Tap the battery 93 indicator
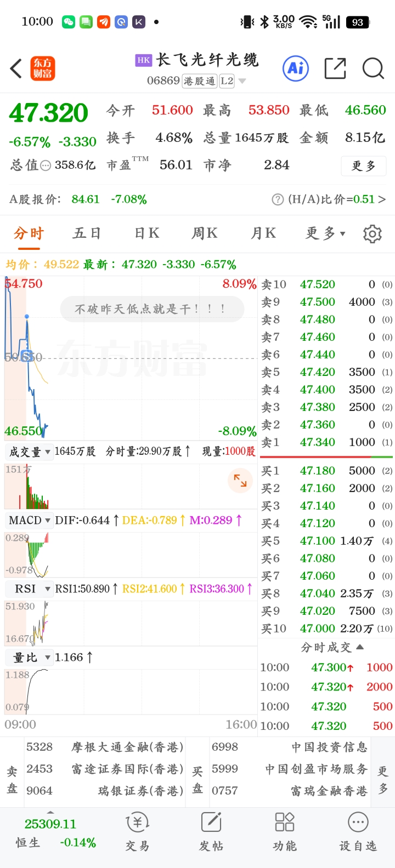The width and height of the screenshot is (395, 868). [x=358, y=22]
